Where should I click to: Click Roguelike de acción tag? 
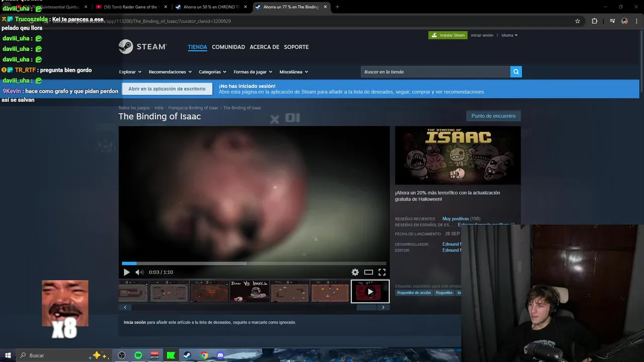[414, 293]
